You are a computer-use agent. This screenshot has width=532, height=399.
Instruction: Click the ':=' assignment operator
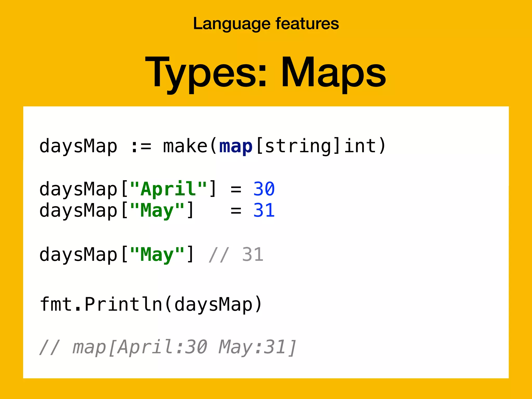coord(141,146)
